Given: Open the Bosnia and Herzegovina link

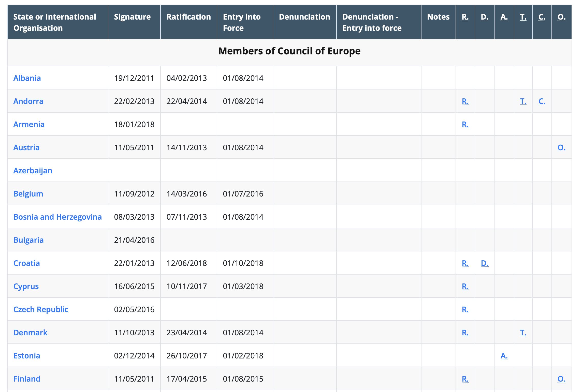Looking at the screenshot, I should [x=57, y=217].
